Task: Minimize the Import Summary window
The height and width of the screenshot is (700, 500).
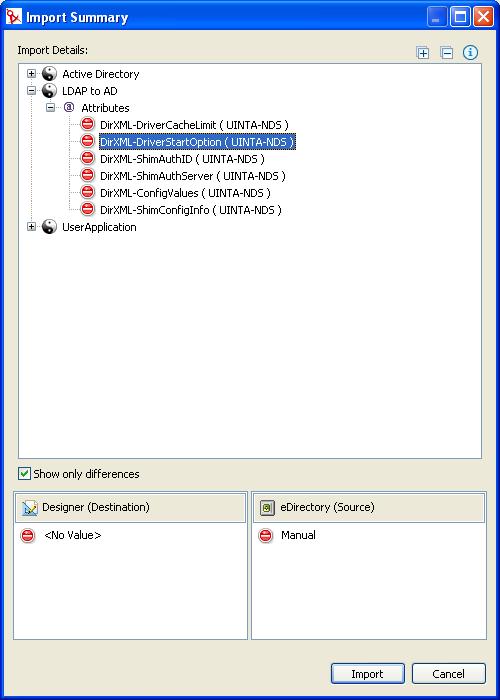Action: [x=437, y=17]
